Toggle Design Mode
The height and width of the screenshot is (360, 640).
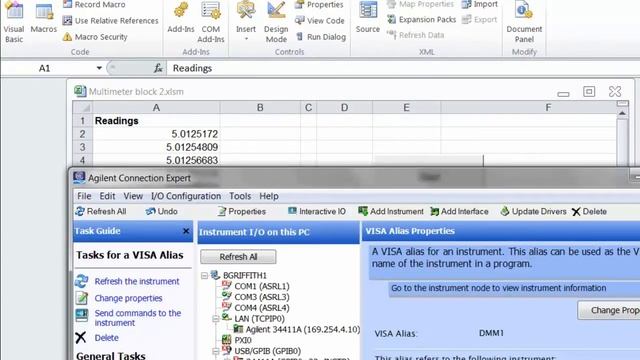coord(276,22)
